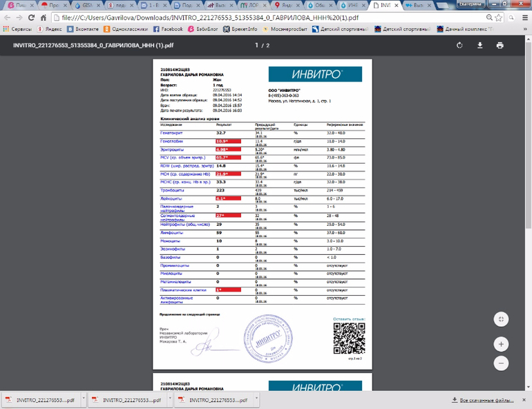Click the Гемоглобин link in the report
532x409 pixels.
173,141
